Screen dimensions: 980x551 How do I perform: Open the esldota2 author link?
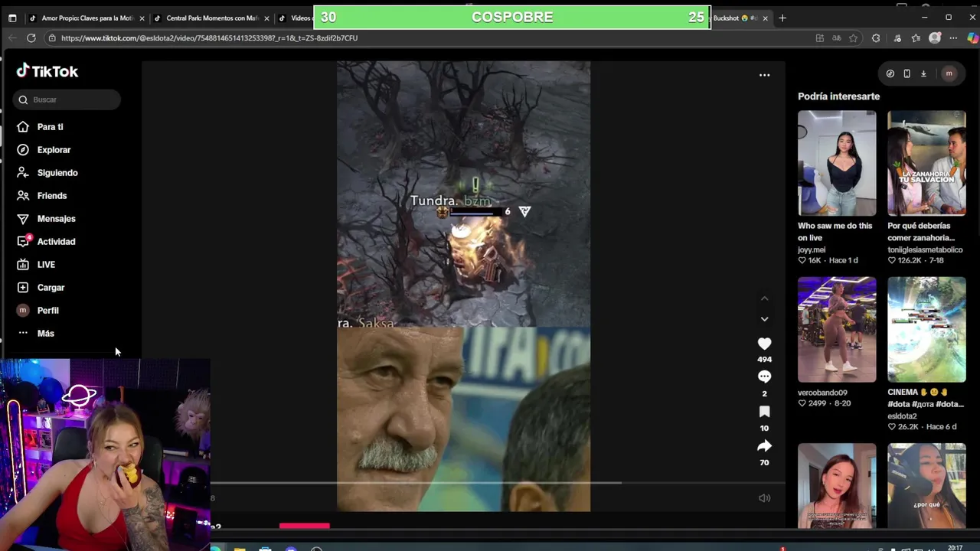(x=902, y=416)
